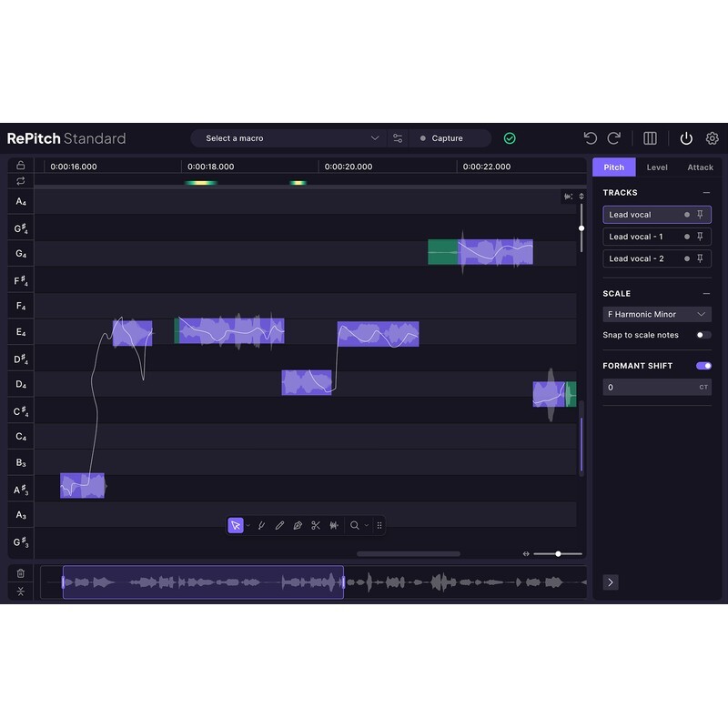Click the trash icon in the sidebar
Viewport: 728px width, 728px height.
click(x=20, y=571)
